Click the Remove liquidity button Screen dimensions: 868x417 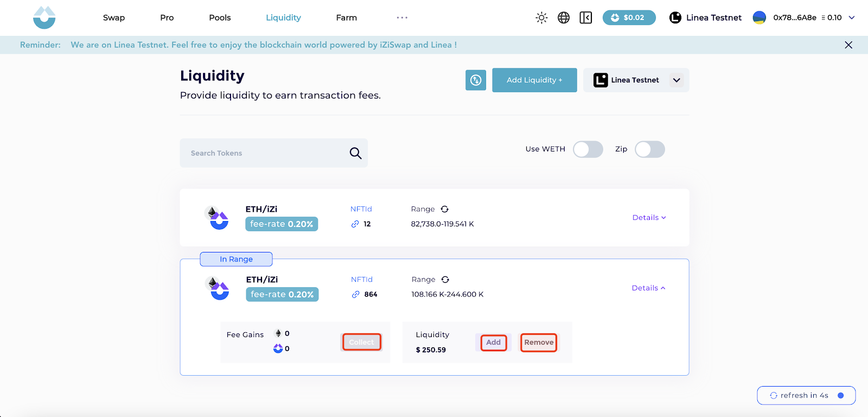[x=539, y=343]
